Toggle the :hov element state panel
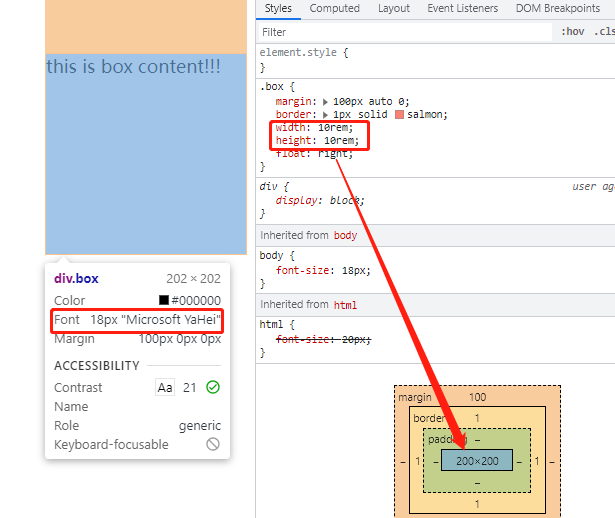 click(x=573, y=32)
